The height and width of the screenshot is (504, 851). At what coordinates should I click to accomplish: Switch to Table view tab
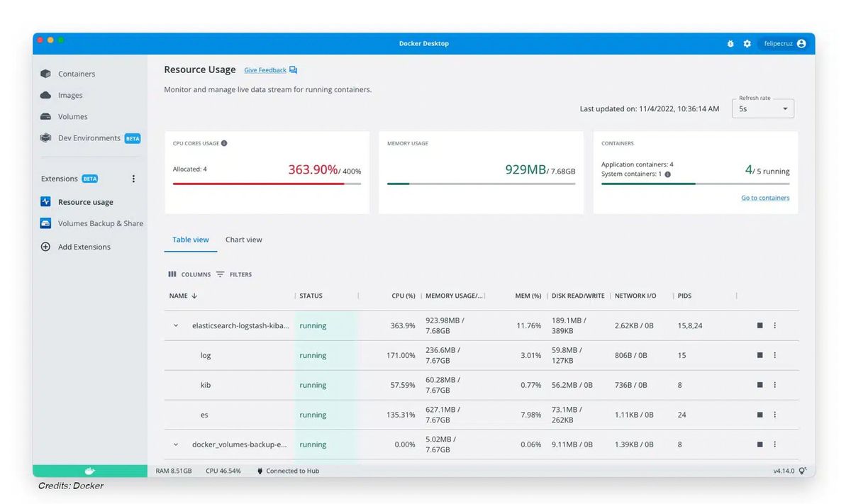[191, 240]
